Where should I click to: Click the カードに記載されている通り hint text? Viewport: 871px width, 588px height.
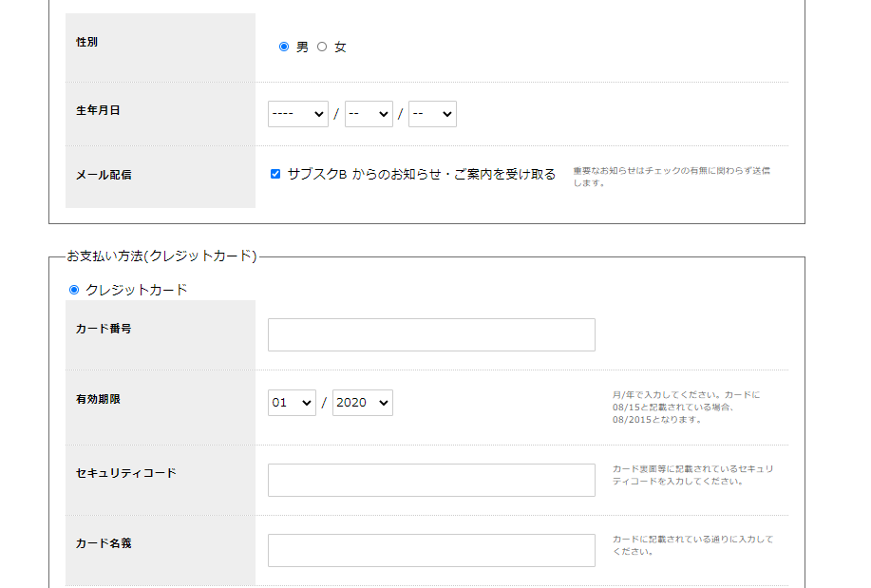pyautogui.click(x=692, y=545)
